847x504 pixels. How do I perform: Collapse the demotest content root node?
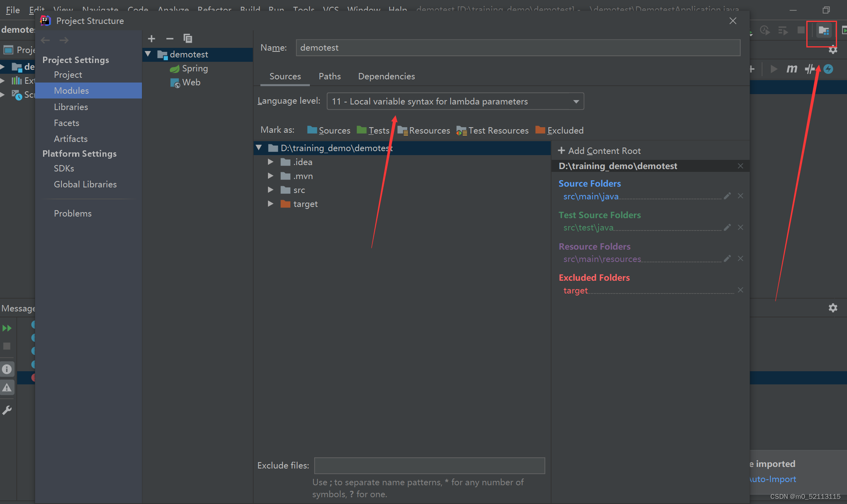point(259,148)
